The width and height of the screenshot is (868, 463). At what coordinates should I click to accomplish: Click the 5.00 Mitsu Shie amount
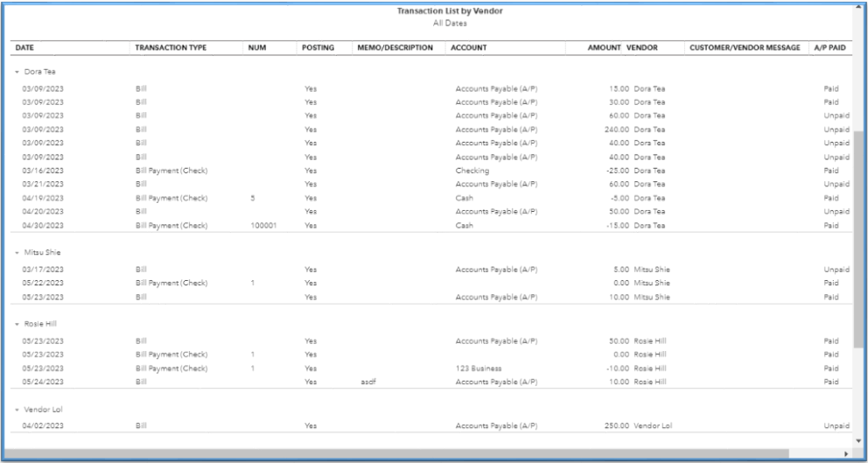coord(621,270)
